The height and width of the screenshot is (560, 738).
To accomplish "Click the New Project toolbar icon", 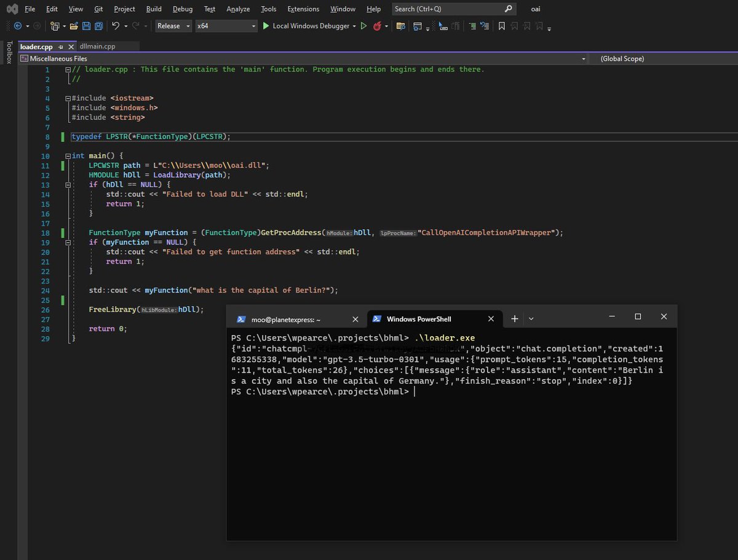I will tap(55, 26).
